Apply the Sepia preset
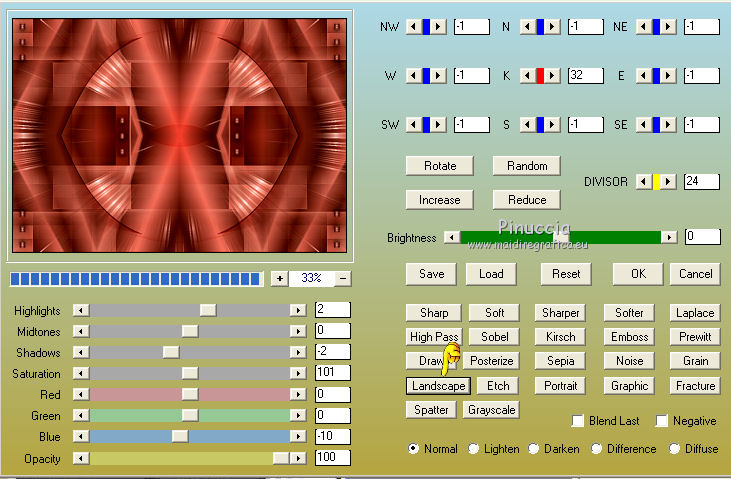The width and height of the screenshot is (731, 479). (560, 361)
